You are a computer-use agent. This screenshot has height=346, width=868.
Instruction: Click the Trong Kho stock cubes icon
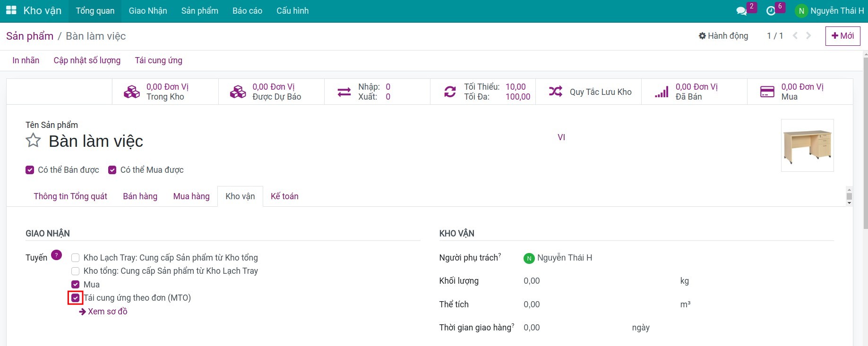tap(132, 92)
